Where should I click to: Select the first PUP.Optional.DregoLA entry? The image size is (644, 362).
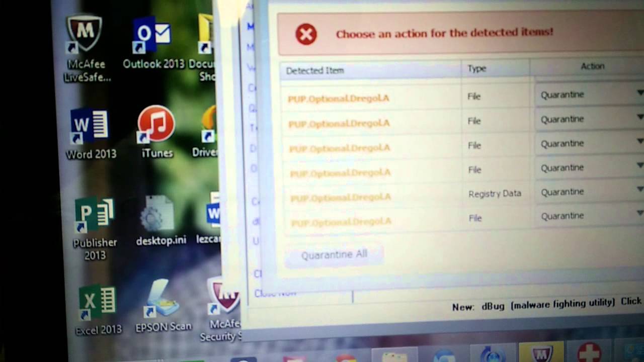point(338,98)
